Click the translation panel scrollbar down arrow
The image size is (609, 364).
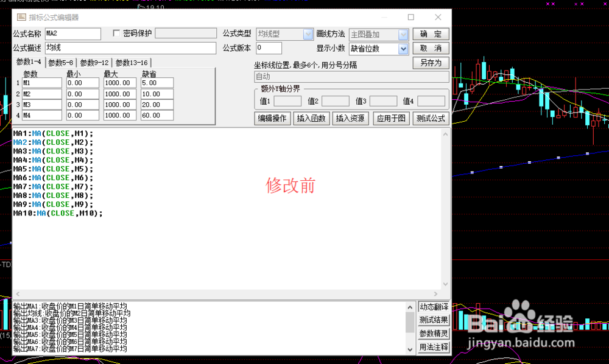tap(410, 349)
